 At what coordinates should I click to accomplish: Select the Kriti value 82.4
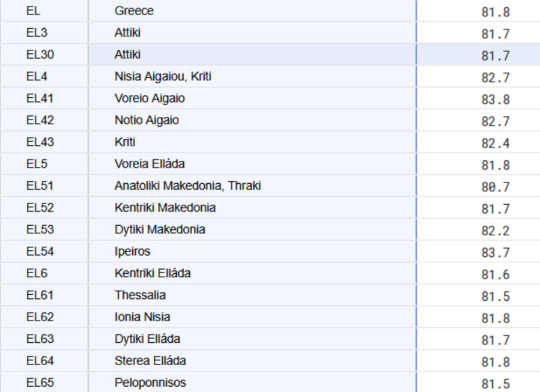[495, 143]
